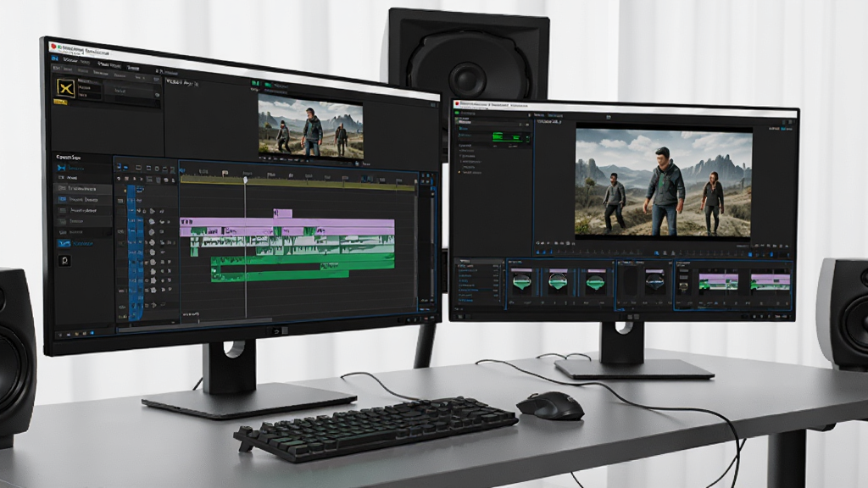Click the flag marker on the timeline ruler
The width and height of the screenshot is (868, 488).
pyautogui.click(x=225, y=173)
